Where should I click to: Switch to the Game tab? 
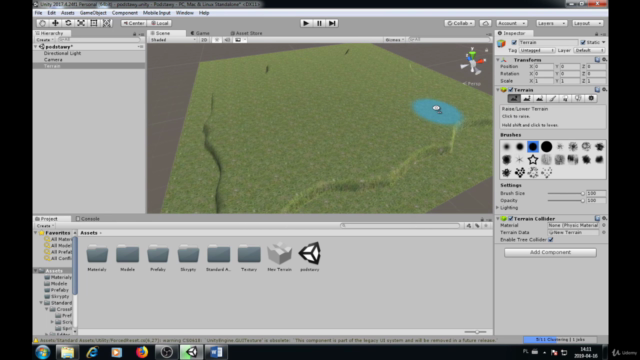200,33
